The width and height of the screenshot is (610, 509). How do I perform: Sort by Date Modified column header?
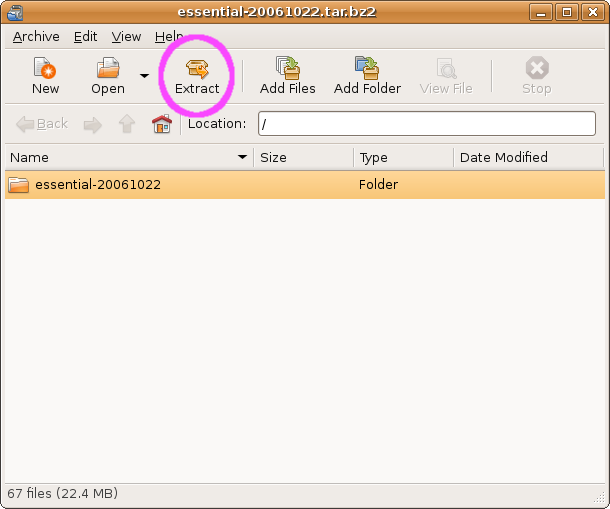(x=528, y=158)
